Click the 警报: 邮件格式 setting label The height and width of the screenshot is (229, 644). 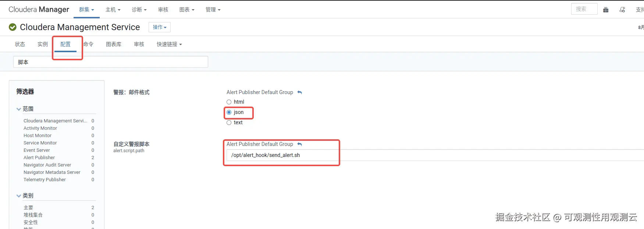(x=131, y=92)
